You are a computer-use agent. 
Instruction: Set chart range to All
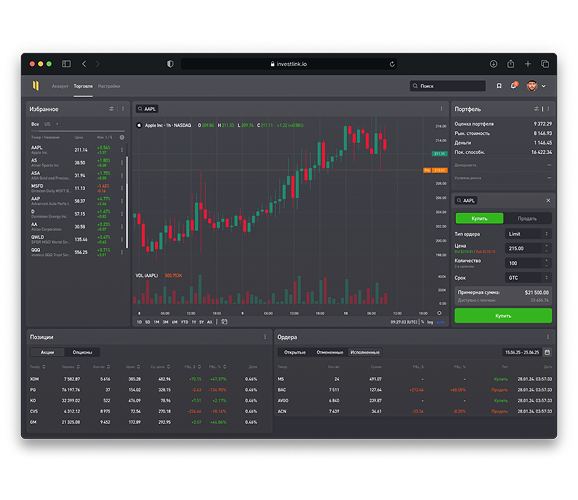tap(209, 322)
